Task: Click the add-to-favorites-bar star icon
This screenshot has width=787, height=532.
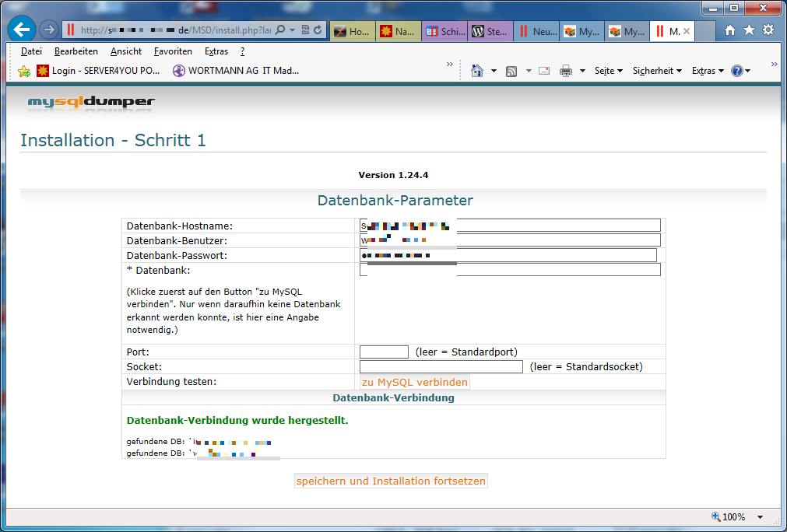Action: (x=24, y=71)
